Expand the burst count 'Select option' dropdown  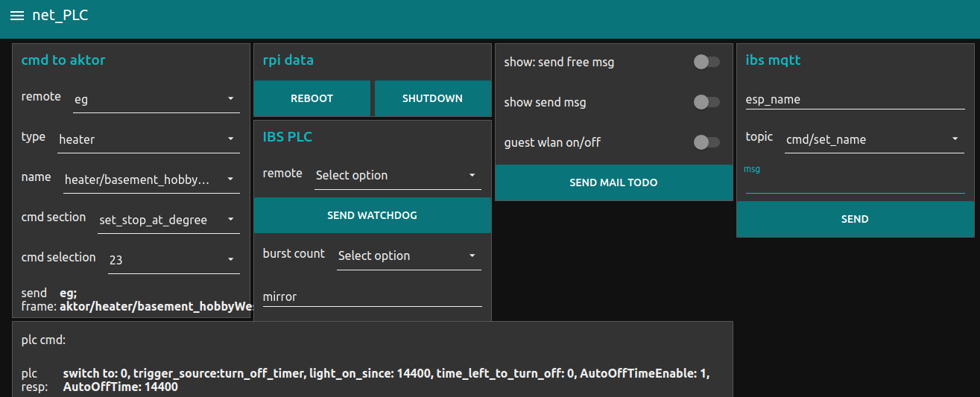pyautogui.click(x=409, y=255)
